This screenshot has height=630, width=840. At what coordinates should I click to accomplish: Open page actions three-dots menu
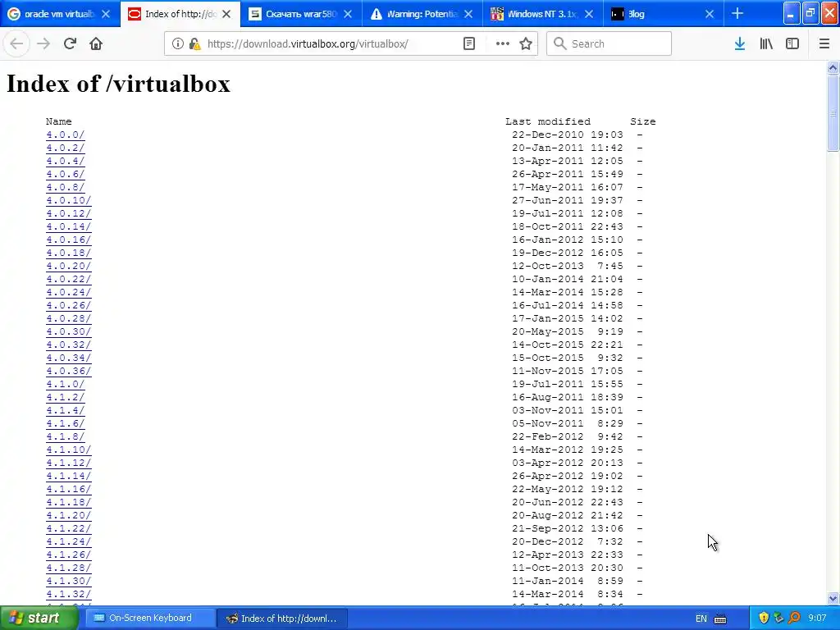(x=503, y=43)
